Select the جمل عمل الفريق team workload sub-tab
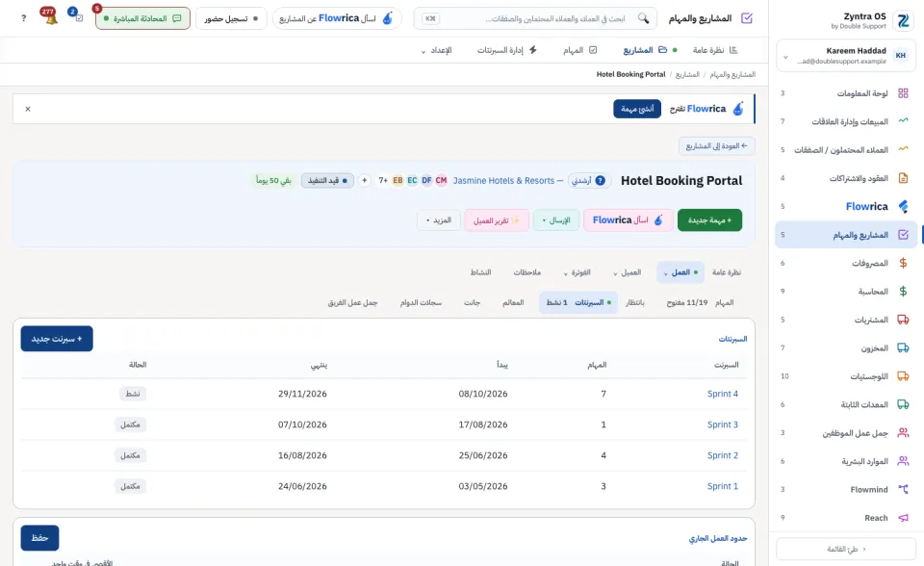The height and width of the screenshot is (566, 924). [x=352, y=302]
